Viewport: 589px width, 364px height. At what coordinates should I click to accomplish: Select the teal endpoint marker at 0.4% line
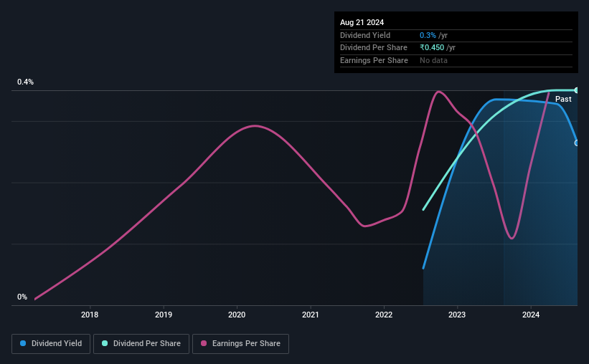(576, 90)
